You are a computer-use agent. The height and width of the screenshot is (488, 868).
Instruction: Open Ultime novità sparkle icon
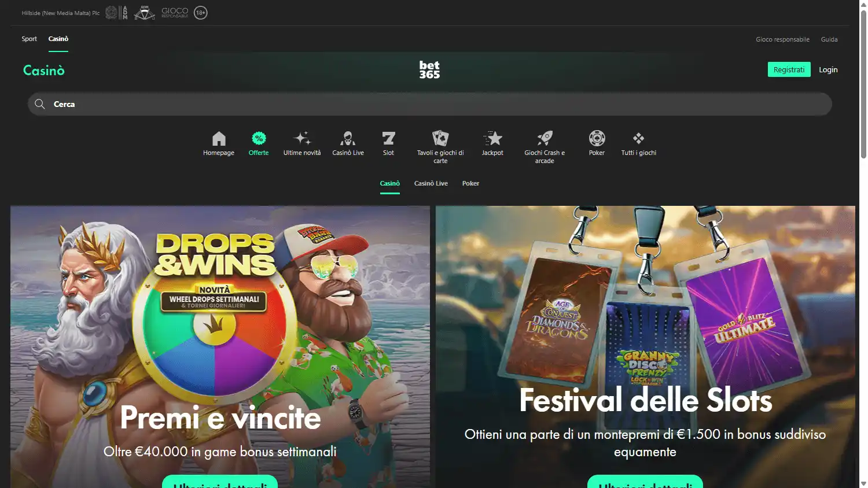(x=302, y=138)
